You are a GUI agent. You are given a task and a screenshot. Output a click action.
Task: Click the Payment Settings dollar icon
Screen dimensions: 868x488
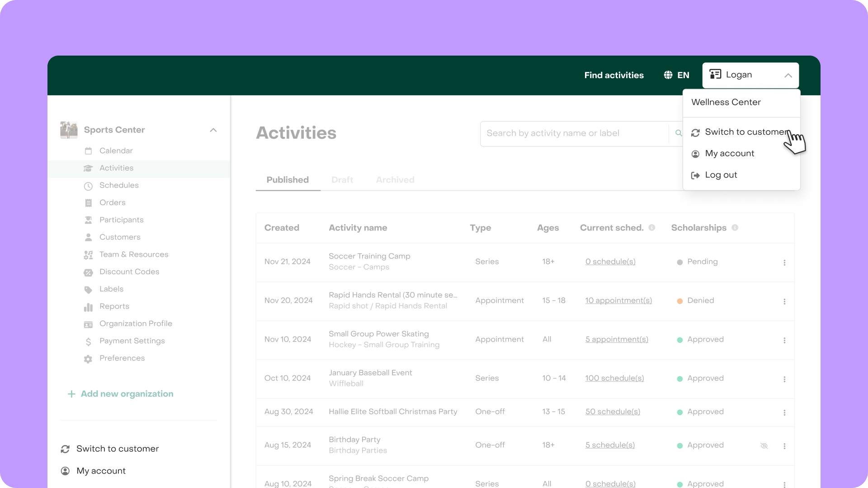(88, 342)
